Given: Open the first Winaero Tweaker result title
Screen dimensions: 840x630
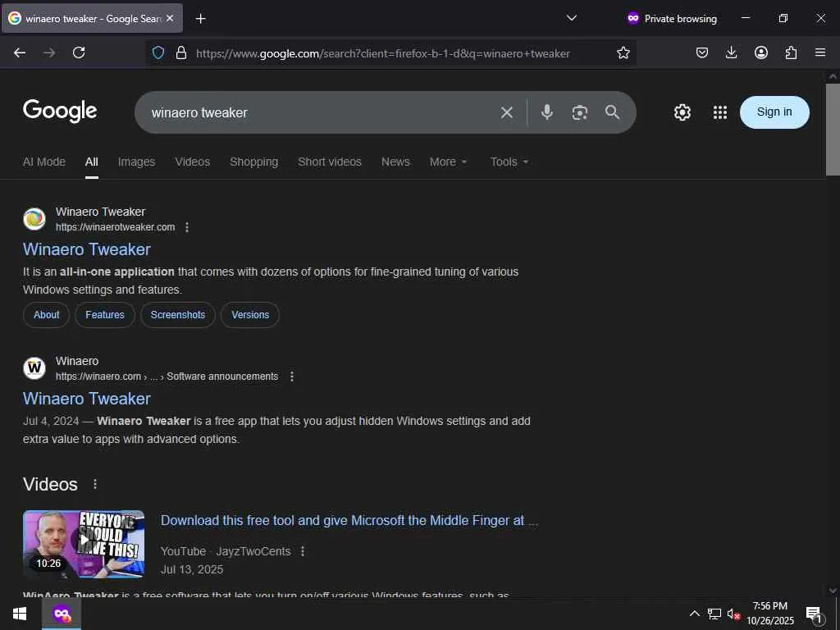Looking at the screenshot, I should [87, 249].
